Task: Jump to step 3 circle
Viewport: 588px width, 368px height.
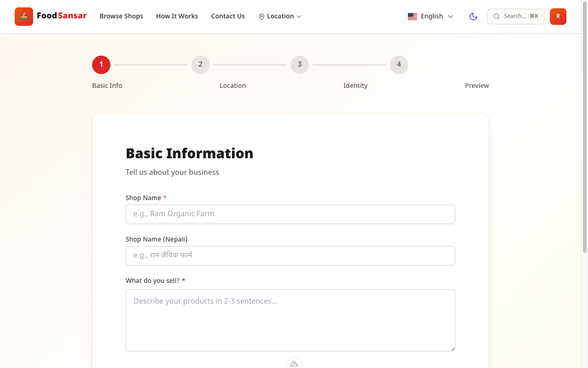Action: tap(300, 64)
